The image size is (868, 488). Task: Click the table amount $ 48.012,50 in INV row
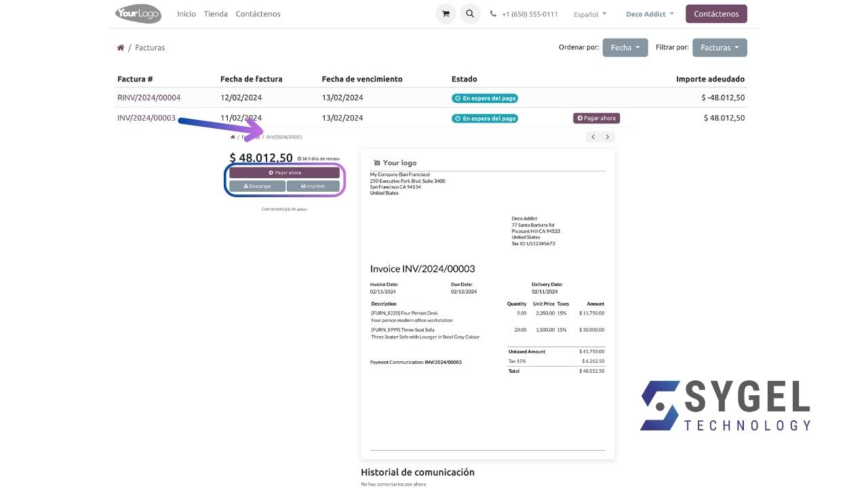724,118
